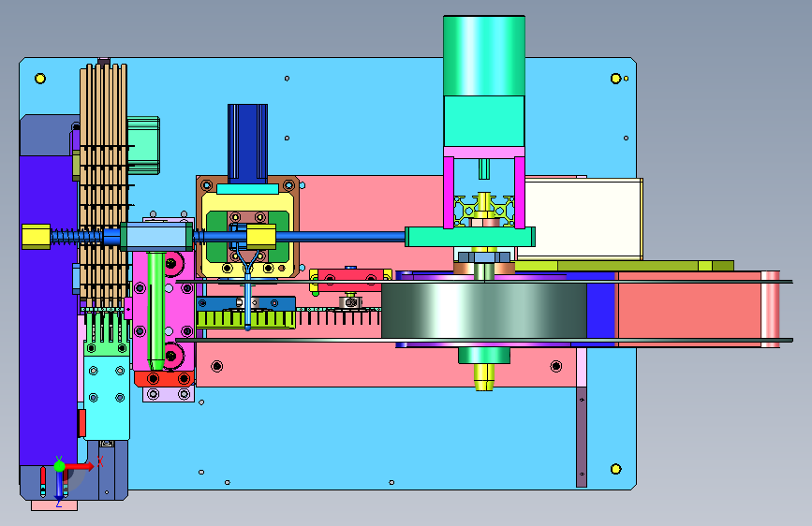812x526 pixels.
Task: Pick the teal horizontal plate under motor mount
Action: point(470,237)
